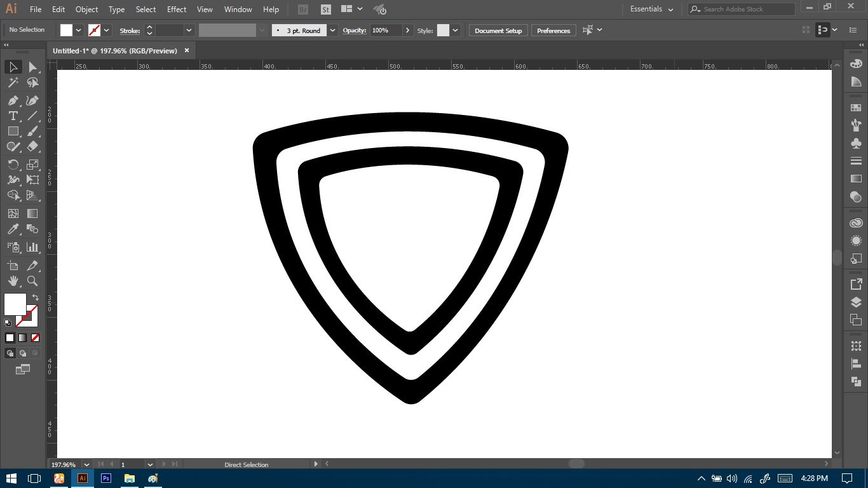
Task: Swap fill and stroke colors
Action: (36, 297)
